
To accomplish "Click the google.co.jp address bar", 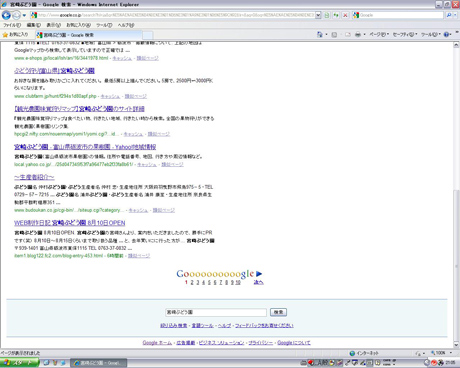I will 172,15.
